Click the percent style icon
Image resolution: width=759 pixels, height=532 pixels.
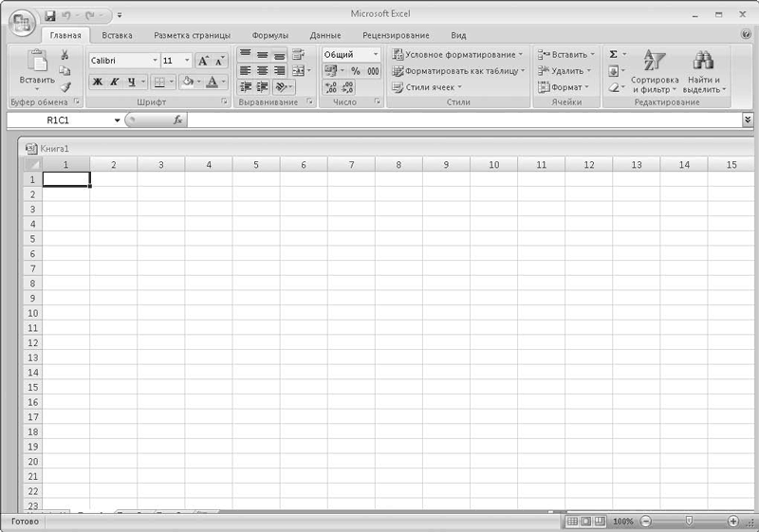pyautogui.click(x=355, y=71)
